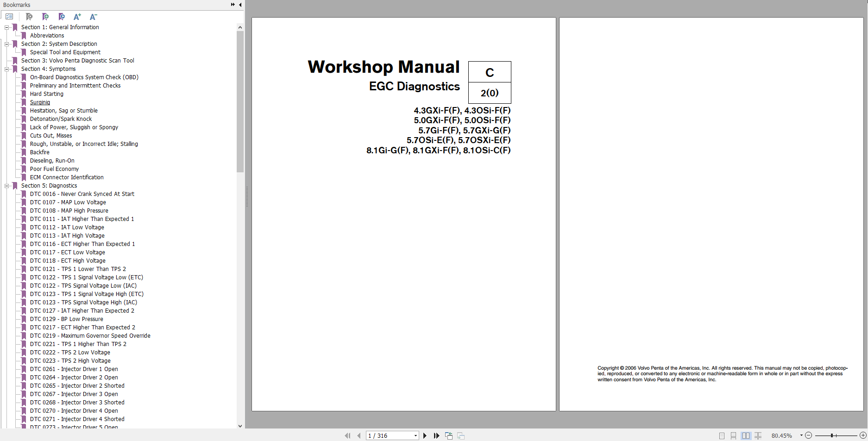Open Special Tool and Equipment bookmark
This screenshot has height=441, width=868.
pos(65,52)
